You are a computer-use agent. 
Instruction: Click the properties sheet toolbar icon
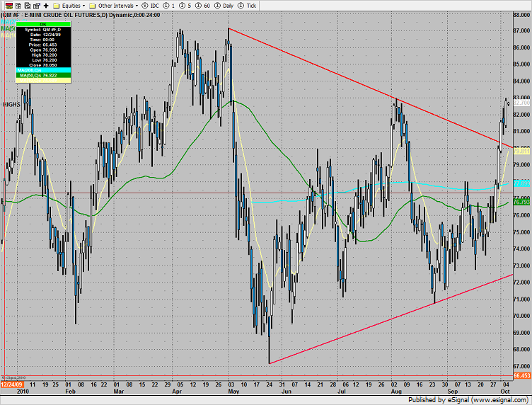[36, 6]
